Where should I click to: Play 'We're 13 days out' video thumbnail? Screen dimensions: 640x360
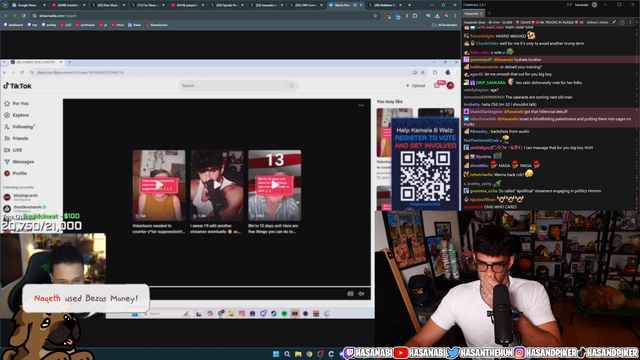[275, 185]
